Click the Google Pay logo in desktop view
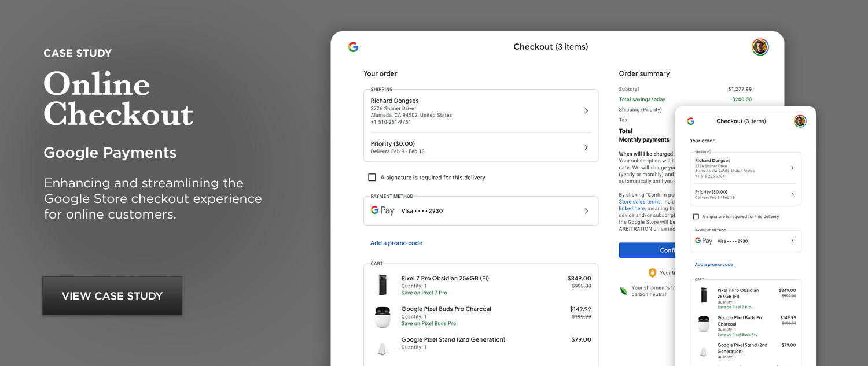 [382, 211]
